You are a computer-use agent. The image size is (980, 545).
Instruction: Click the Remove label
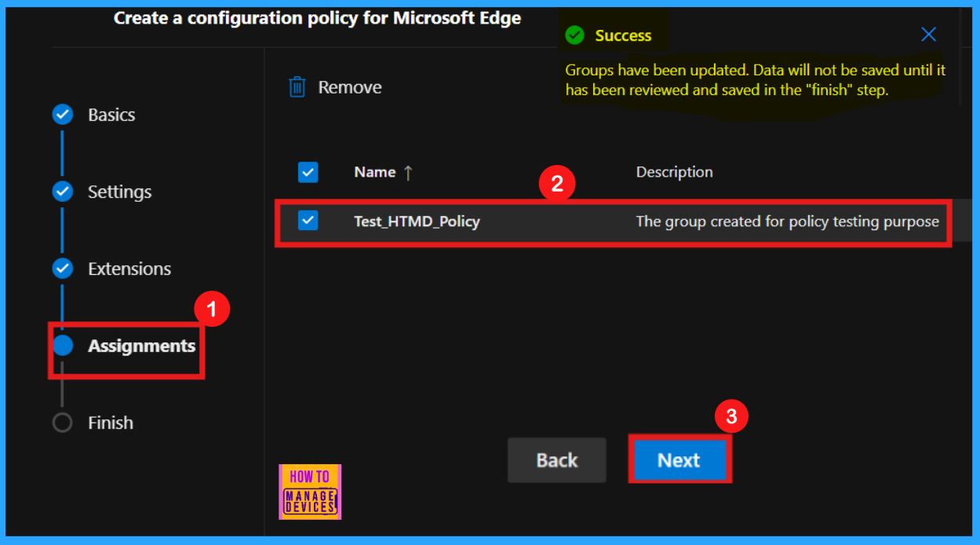tap(350, 87)
